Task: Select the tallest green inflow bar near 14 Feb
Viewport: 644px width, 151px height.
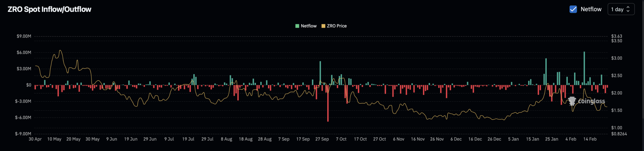Action: [584, 68]
